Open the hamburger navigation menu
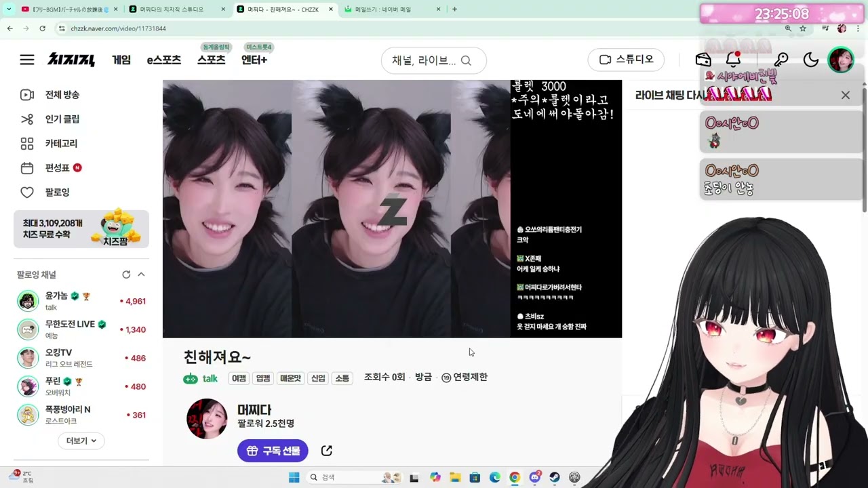 pos(27,60)
